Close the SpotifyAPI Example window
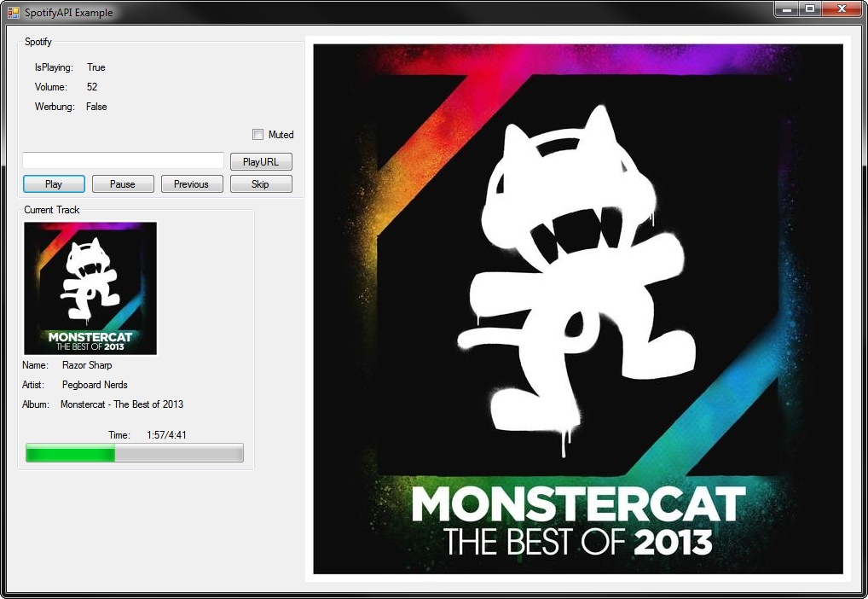This screenshot has height=599, width=868. pyautogui.click(x=842, y=9)
